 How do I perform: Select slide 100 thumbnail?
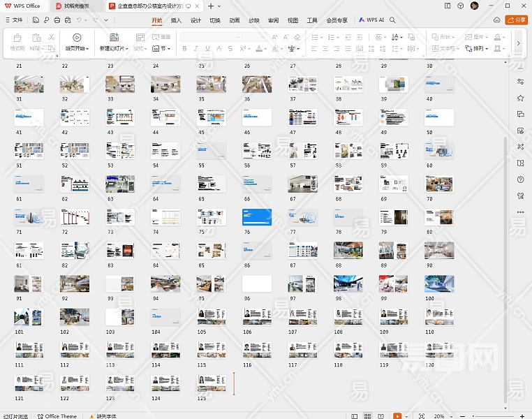439,284
